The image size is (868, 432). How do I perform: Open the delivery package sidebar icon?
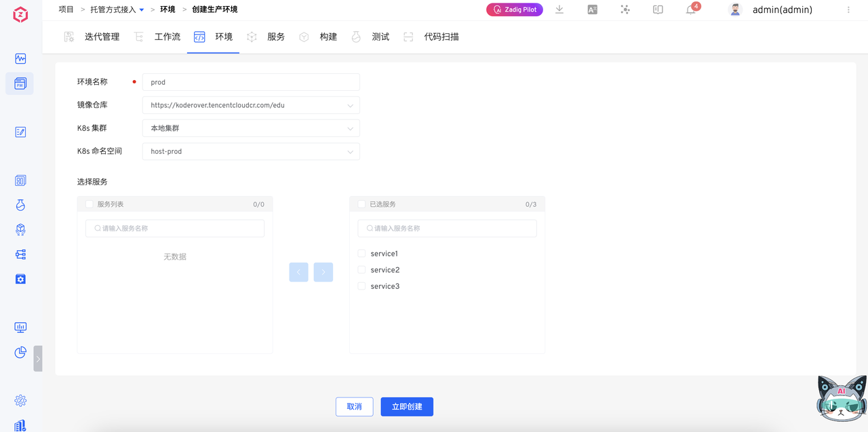(20, 230)
